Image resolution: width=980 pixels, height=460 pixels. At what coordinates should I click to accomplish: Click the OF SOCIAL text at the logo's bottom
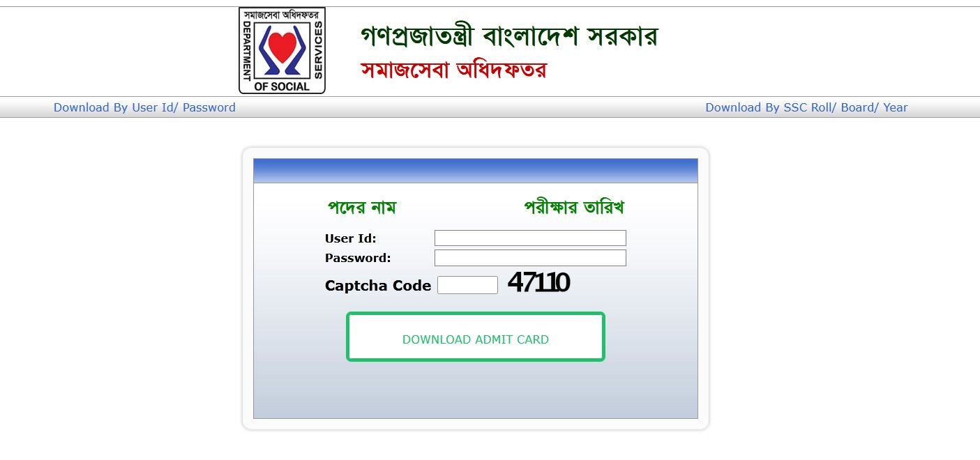coord(282,86)
